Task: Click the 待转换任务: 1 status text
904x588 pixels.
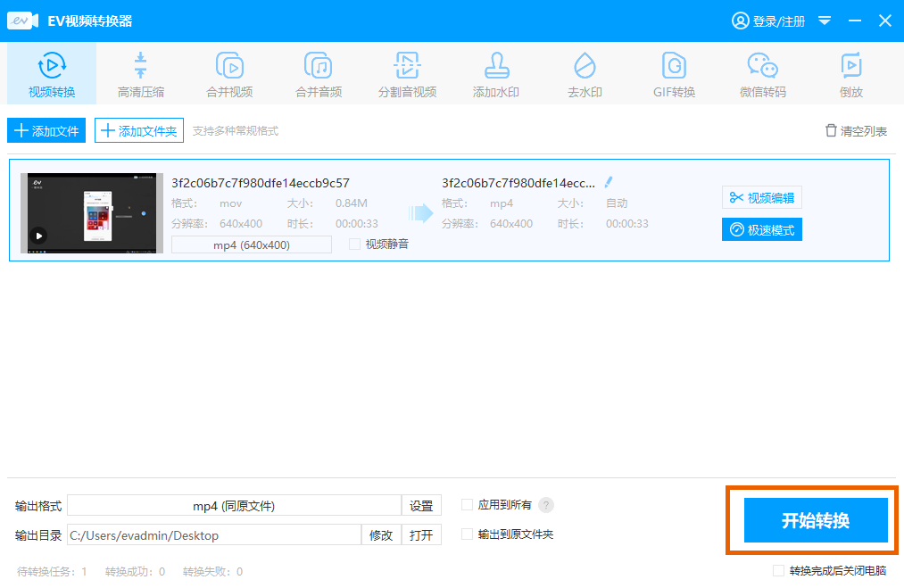Action: (x=52, y=571)
